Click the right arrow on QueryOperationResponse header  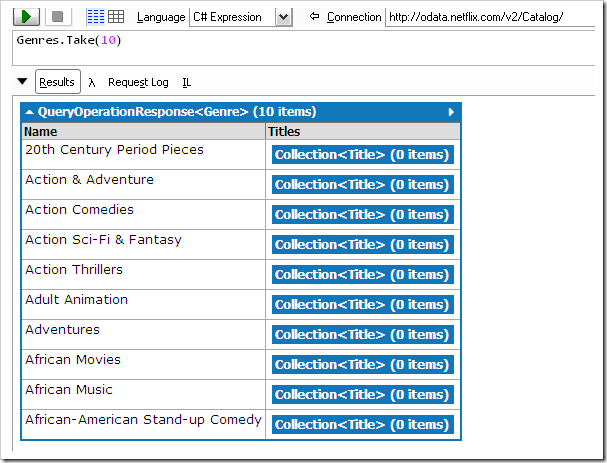click(451, 112)
